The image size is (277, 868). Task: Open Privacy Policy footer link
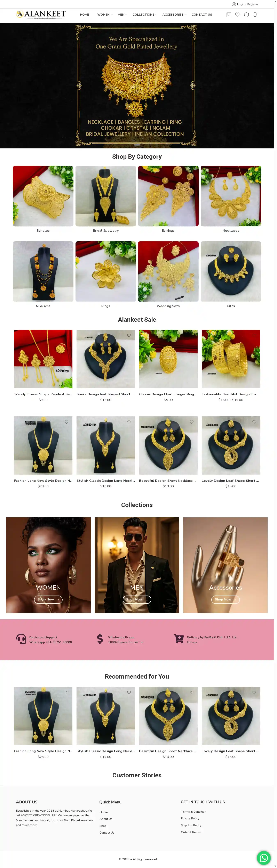[x=190, y=818]
